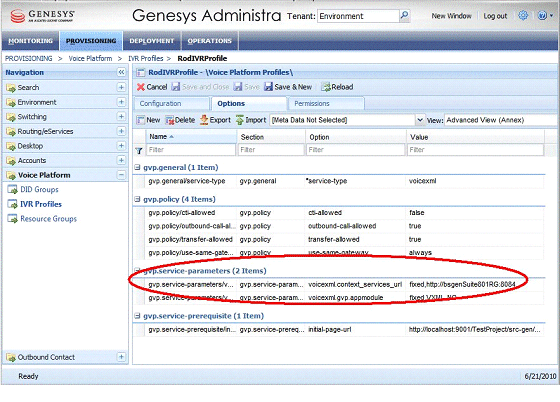
Task: Click the filter funnel icon
Action: (x=139, y=150)
